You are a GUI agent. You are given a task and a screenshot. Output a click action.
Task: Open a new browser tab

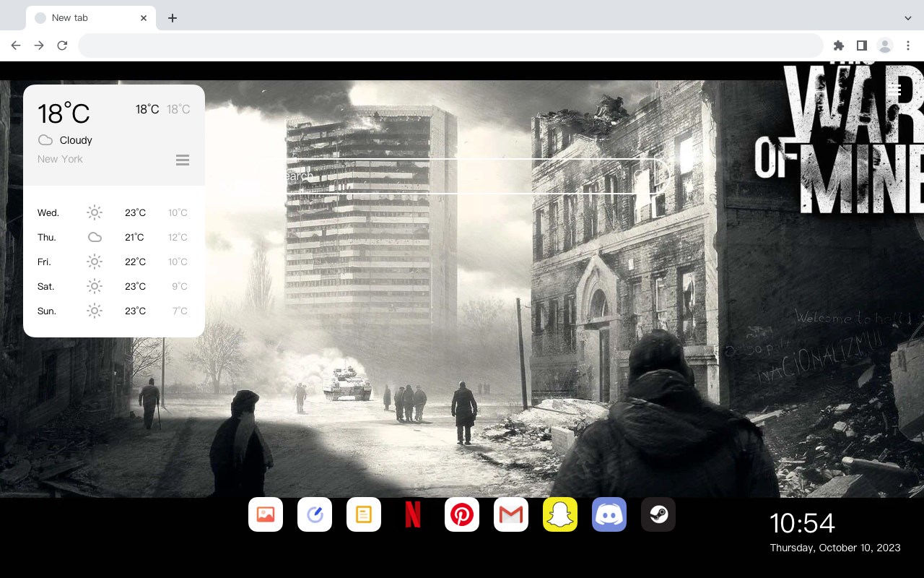[x=172, y=18]
